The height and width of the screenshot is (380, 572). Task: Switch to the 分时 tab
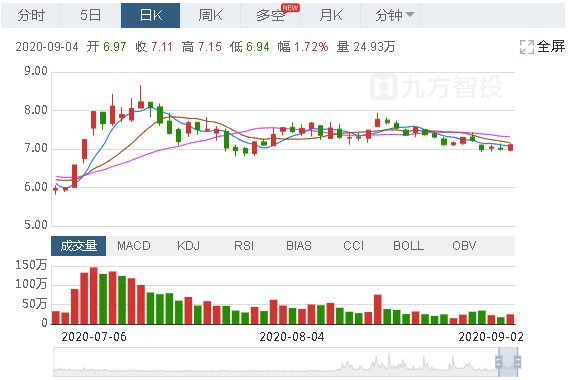[31, 15]
